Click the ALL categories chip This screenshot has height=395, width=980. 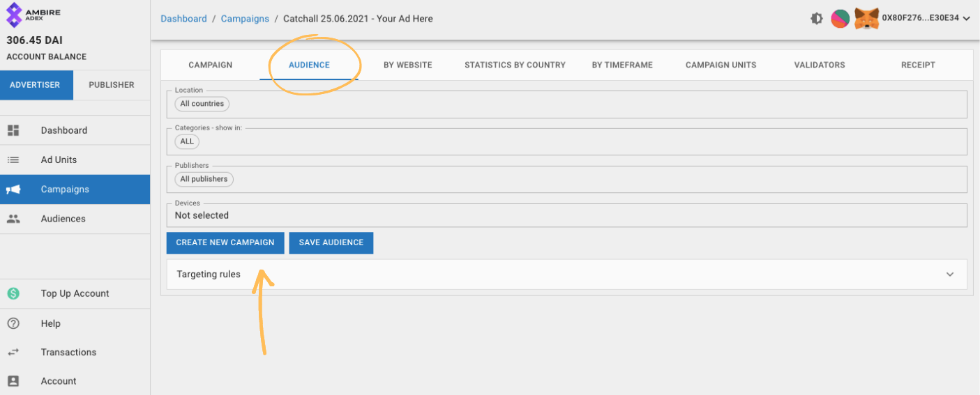187,141
